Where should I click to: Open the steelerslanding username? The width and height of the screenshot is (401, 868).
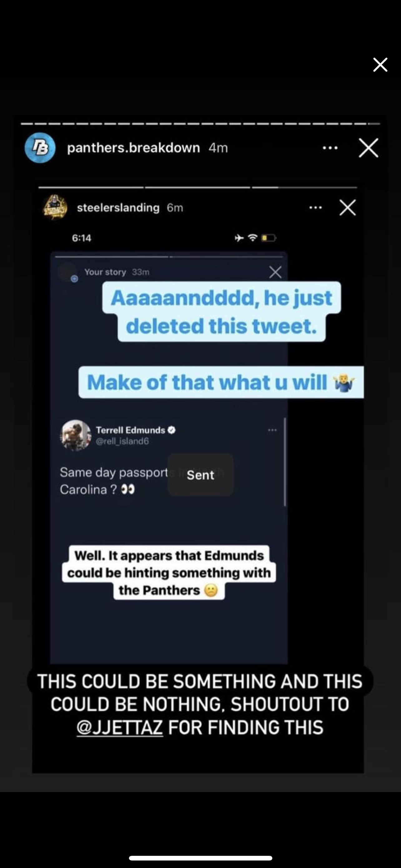[118, 207]
